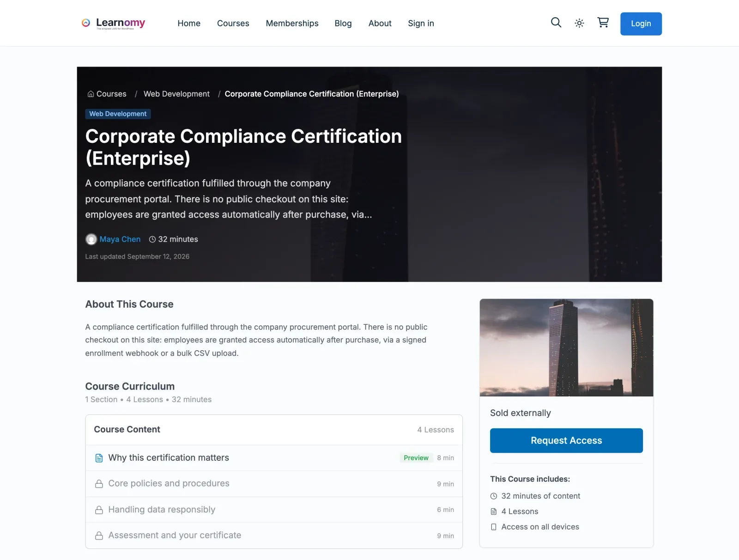Click the Sold externally label

coord(521,413)
